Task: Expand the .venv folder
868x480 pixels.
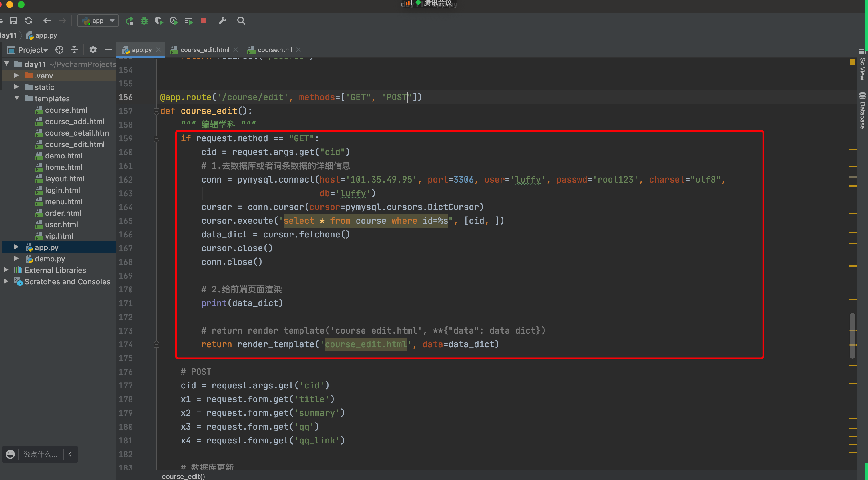Action: [16, 76]
